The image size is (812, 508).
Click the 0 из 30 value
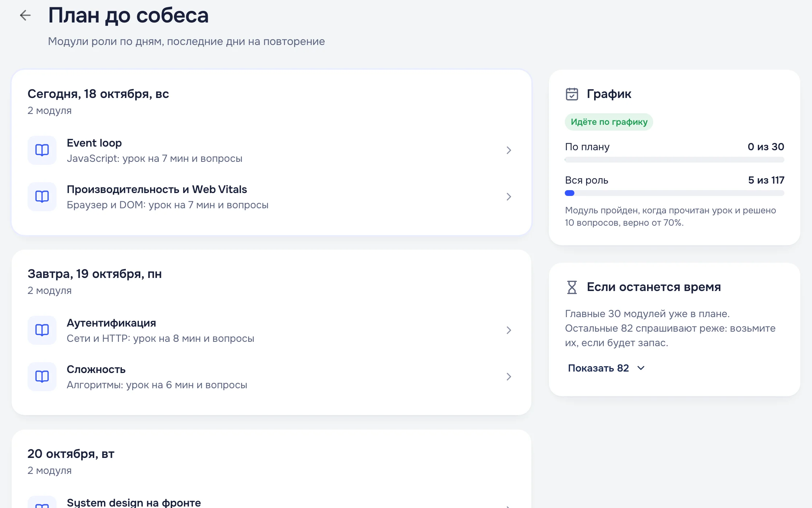tap(766, 147)
